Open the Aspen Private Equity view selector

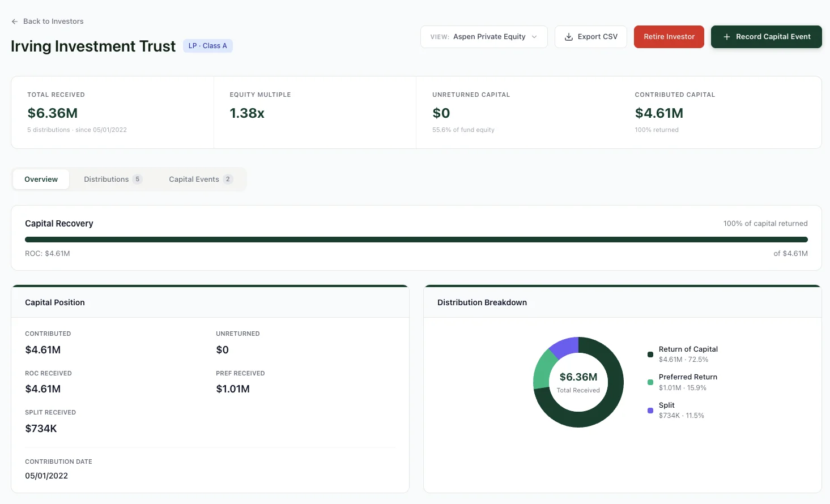tap(484, 36)
